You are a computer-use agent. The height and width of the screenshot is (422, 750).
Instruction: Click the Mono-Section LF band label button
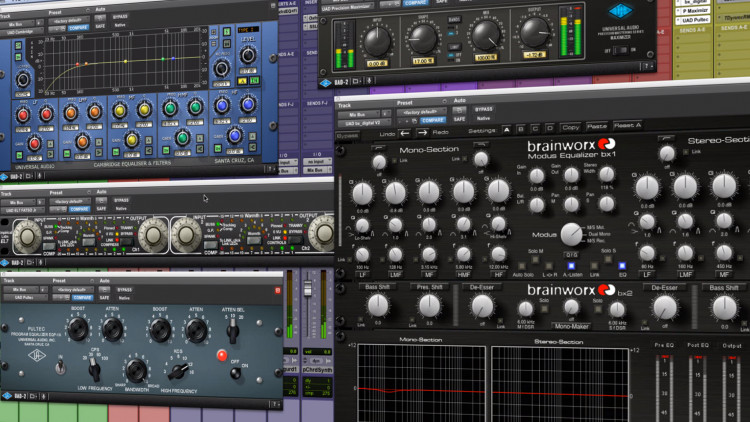coord(362,275)
